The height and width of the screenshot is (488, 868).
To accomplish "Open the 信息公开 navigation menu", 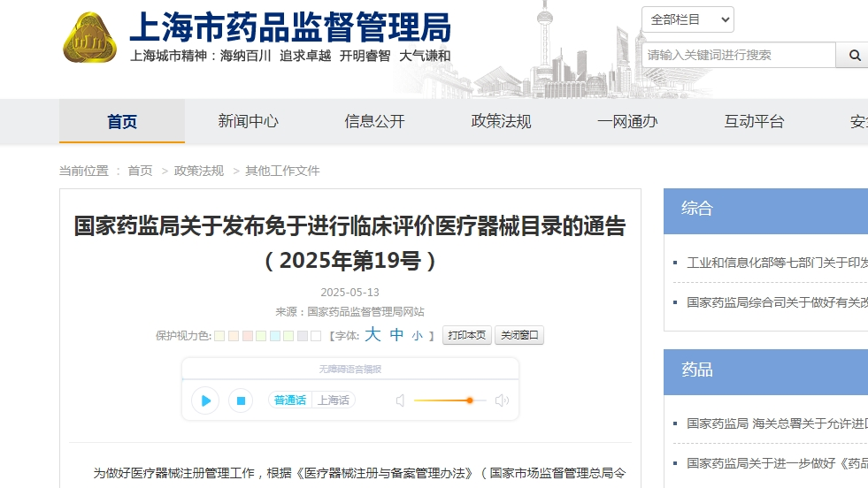I will tap(374, 122).
